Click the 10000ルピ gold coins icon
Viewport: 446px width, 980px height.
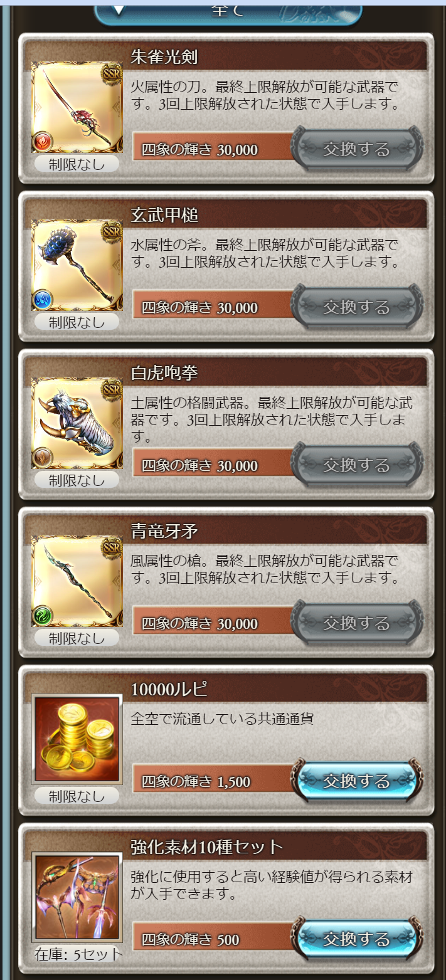(77, 739)
